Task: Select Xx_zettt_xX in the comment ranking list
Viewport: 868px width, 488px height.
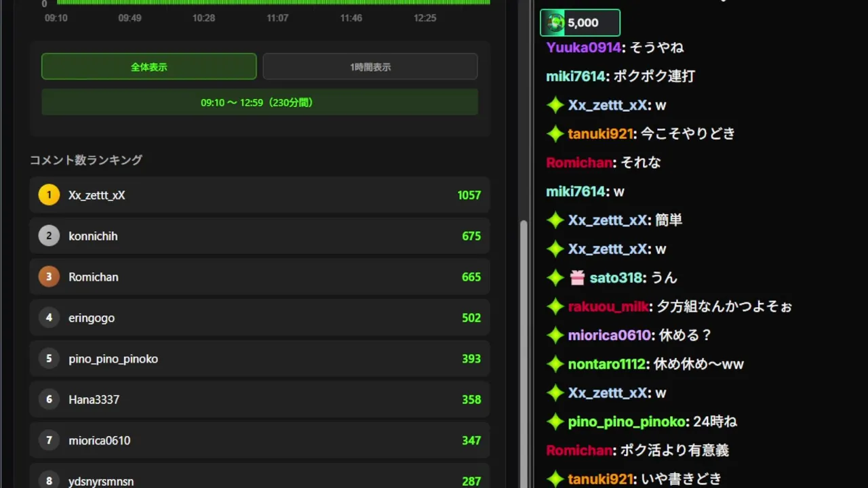Action: pyautogui.click(x=260, y=195)
